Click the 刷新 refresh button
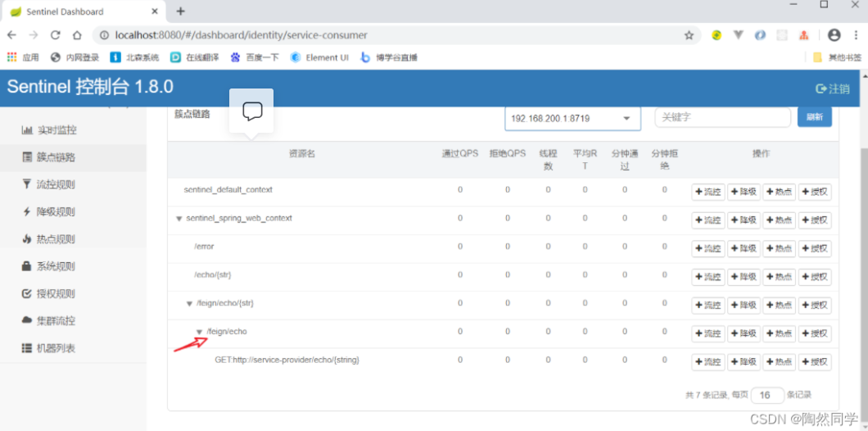Screen dimensions: 868x431 pos(814,117)
